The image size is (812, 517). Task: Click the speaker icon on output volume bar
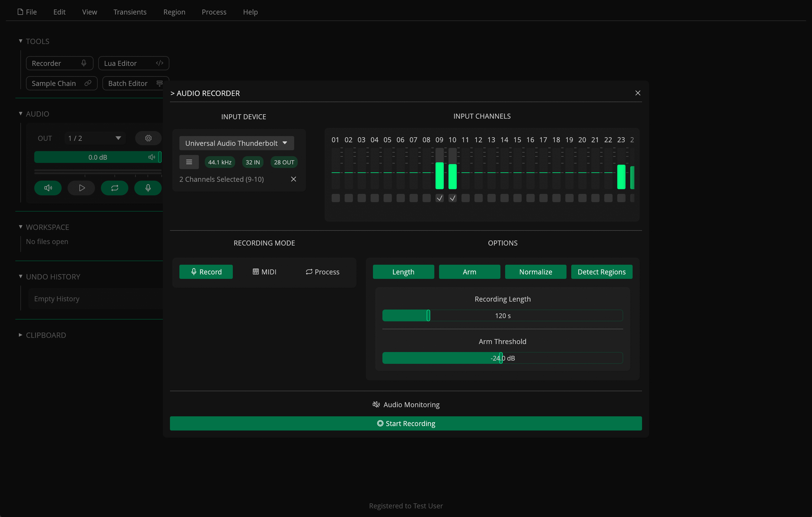[x=152, y=157]
